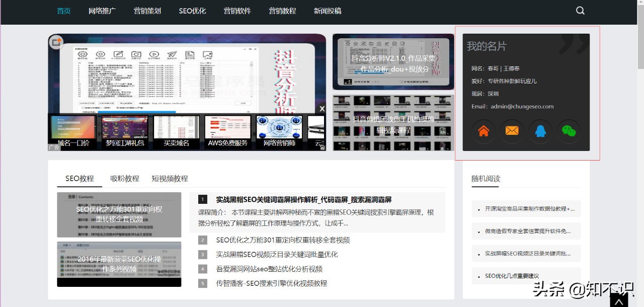Click the numbered badge beside the first article

click(202, 199)
